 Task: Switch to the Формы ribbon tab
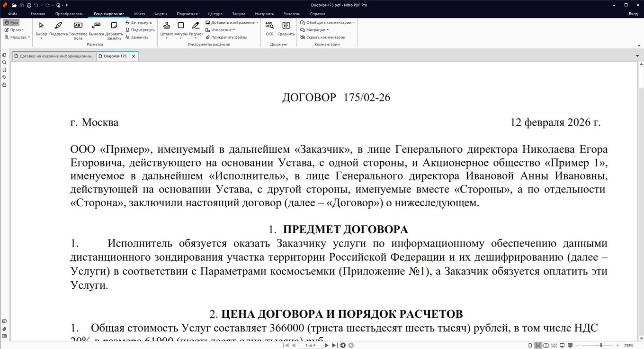[x=161, y=14]
